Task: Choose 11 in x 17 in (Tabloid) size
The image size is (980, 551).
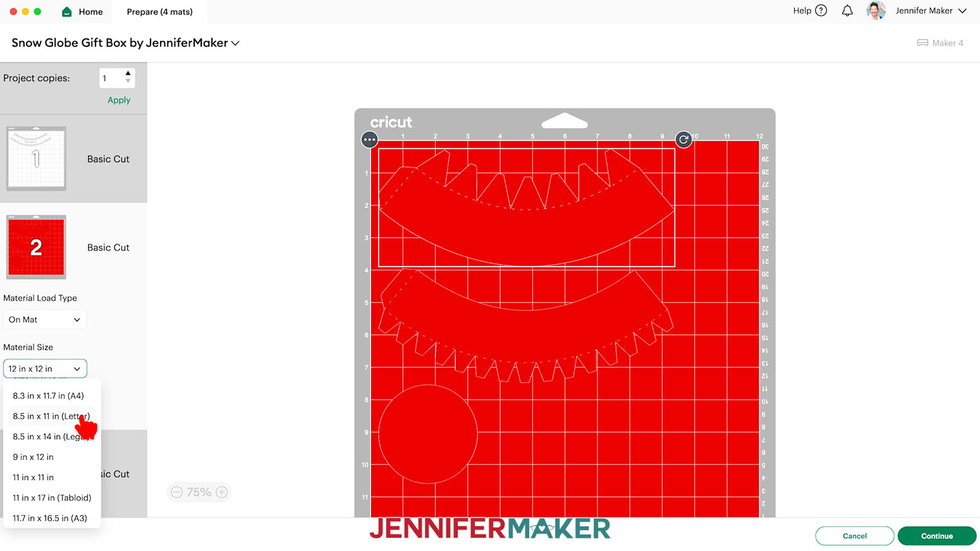Action: 52,497
